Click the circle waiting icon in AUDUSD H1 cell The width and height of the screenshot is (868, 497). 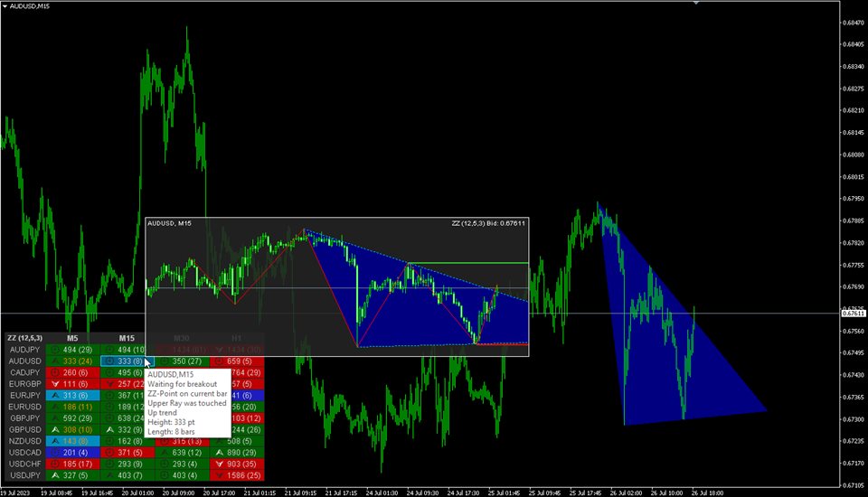[x=219, y=361]
